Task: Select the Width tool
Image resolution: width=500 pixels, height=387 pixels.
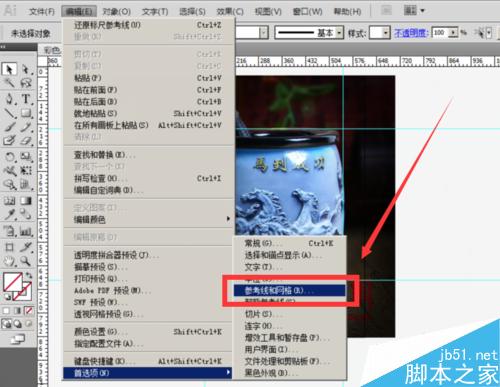Action: 9,171
